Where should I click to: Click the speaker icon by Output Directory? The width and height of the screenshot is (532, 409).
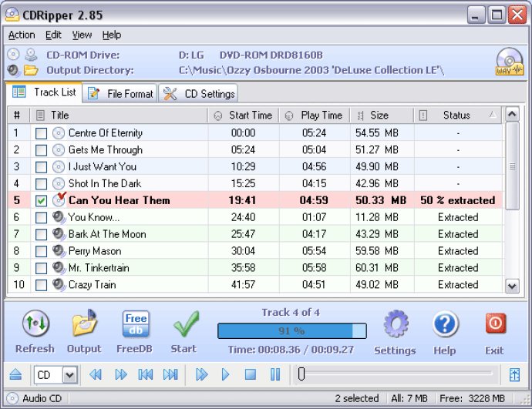coord(13,70)
